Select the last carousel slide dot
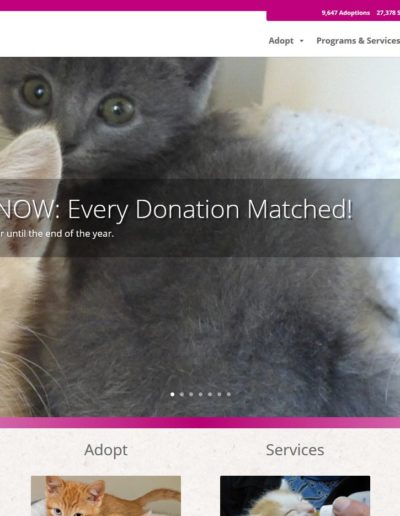400x516 pixels. [229, 394]
